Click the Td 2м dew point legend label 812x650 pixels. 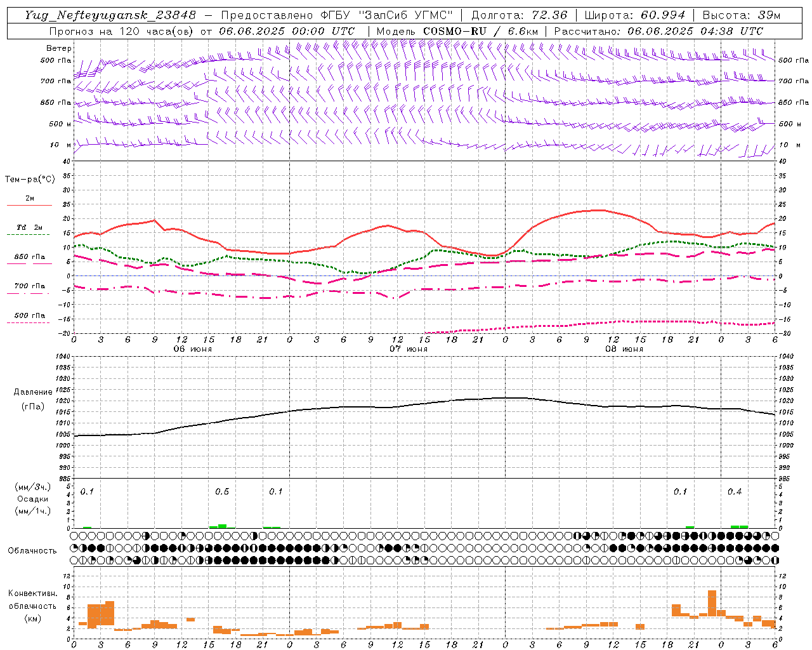coord(29,227)
